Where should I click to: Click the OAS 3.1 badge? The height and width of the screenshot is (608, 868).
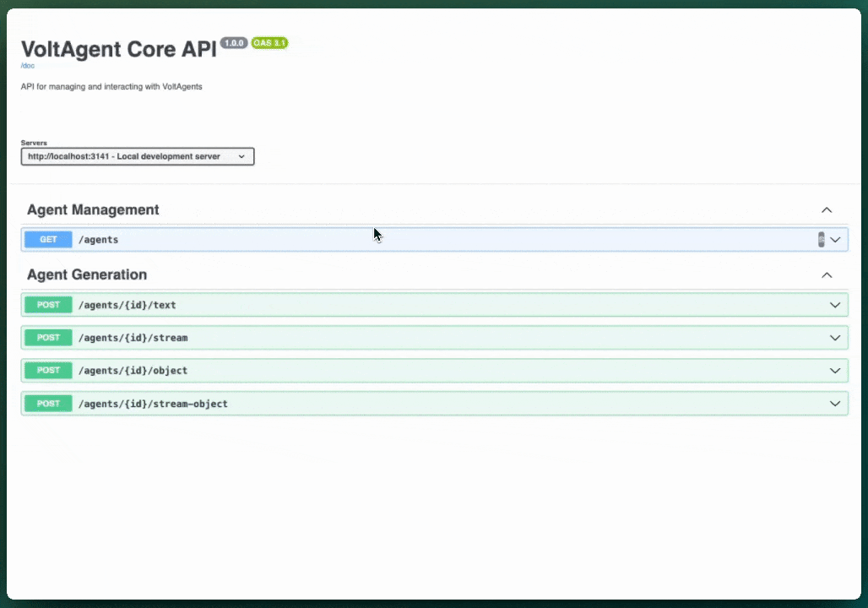pyautogui.click(x=269, y=43)
